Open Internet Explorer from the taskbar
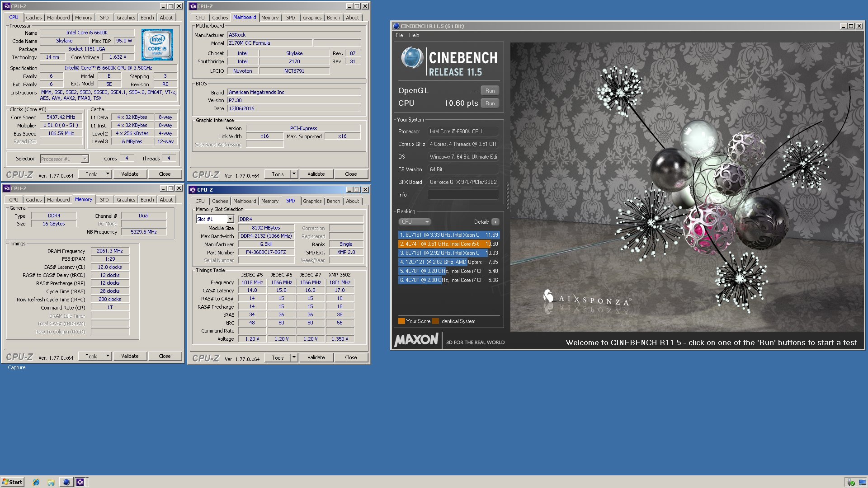868x488 pixels. tap(36, 482)
